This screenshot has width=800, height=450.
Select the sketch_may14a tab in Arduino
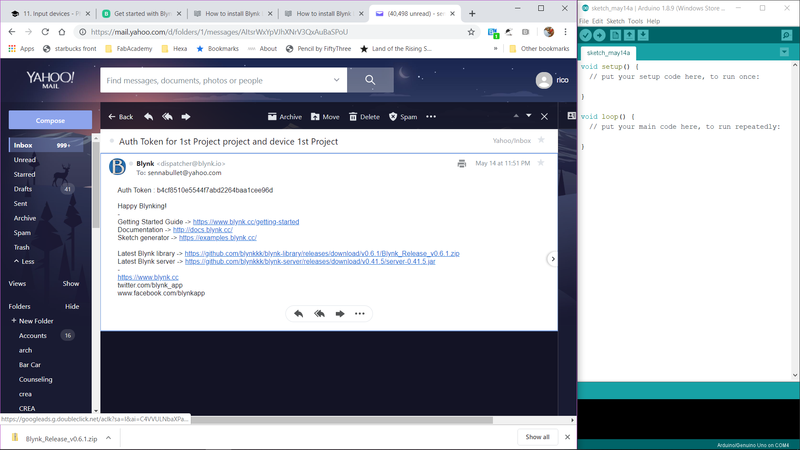[x=608, y=53]
